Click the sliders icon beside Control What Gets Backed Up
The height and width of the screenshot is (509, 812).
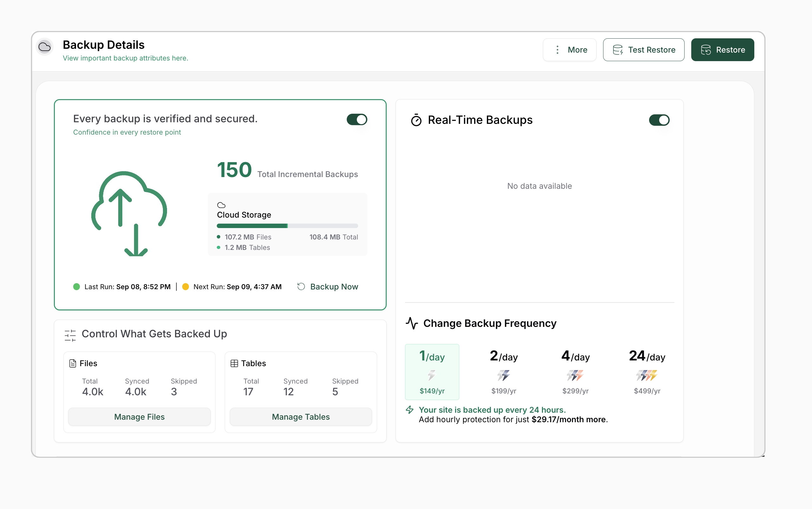coord(70,335)
